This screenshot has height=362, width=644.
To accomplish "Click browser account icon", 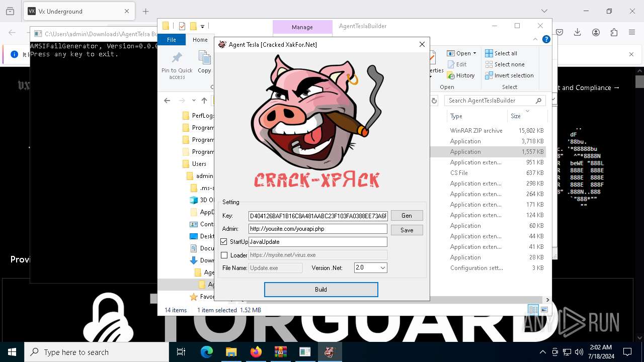I will tap(596, 32).
